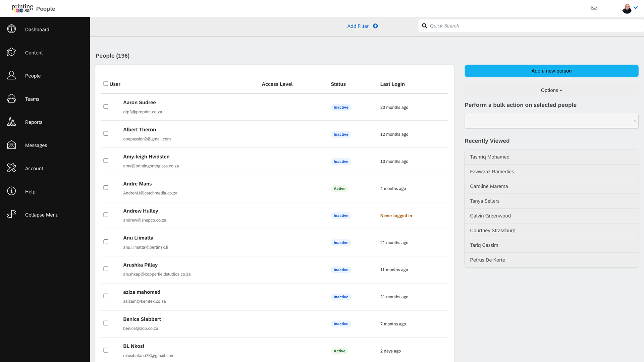Click the Active badge for Andre Mans
Screen dimensions: 644x362
point(339,189)
